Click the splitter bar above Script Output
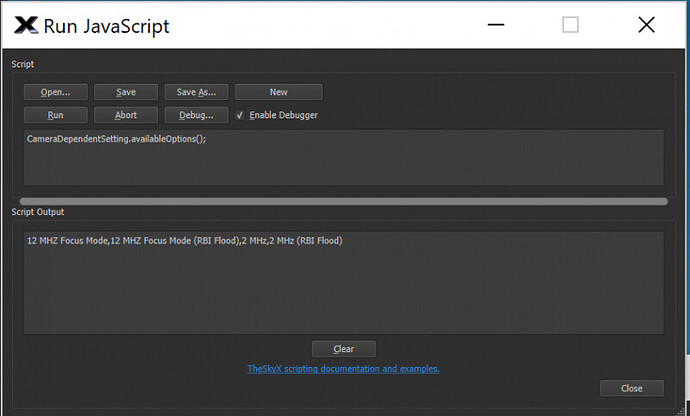 pyautogui.click(x=344, y=202)
